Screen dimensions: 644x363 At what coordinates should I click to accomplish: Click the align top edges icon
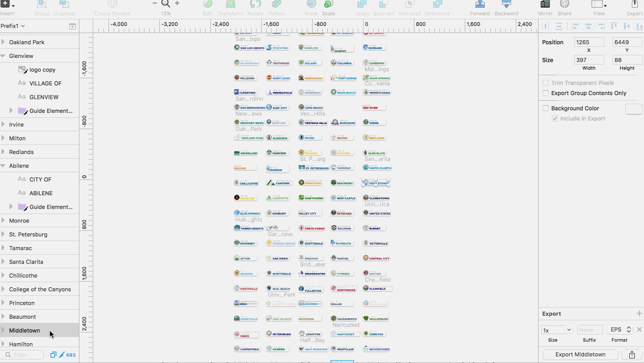pos(613,26)
